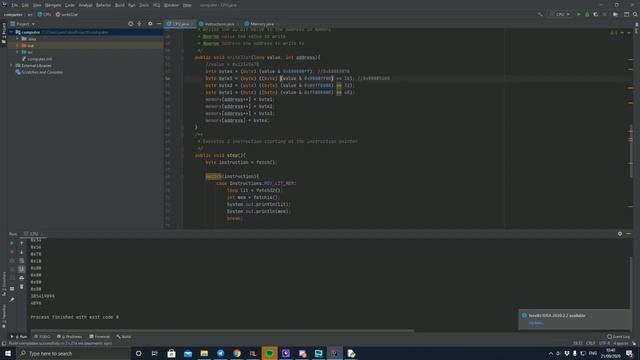This screenshot has width=640, height=360.
Task: Open the Refactor menu
Action: tap(103, 5)
